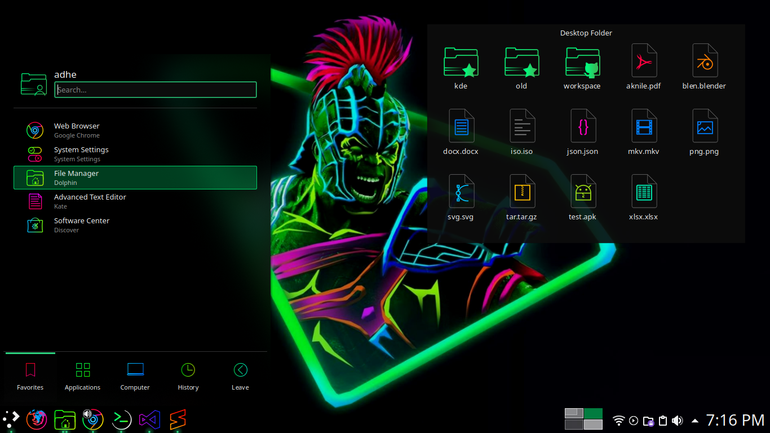Switch to the Computer tab
The image size is (770, 433).
(135, 377)
